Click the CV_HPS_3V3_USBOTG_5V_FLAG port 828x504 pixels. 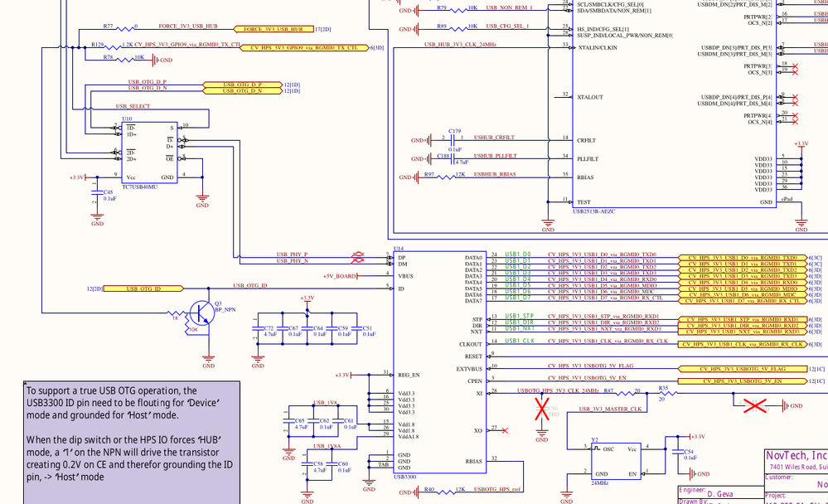coord(743,369)
